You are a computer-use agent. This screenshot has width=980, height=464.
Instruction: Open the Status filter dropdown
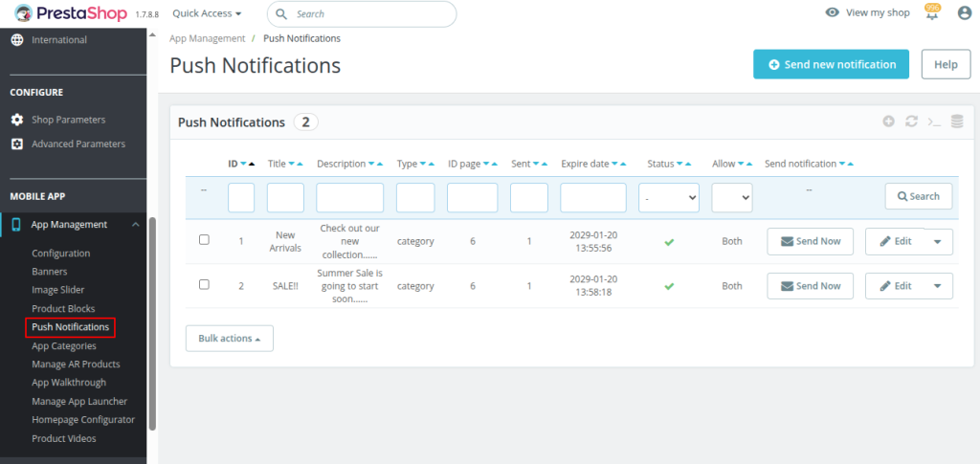[x=669, y=197]
